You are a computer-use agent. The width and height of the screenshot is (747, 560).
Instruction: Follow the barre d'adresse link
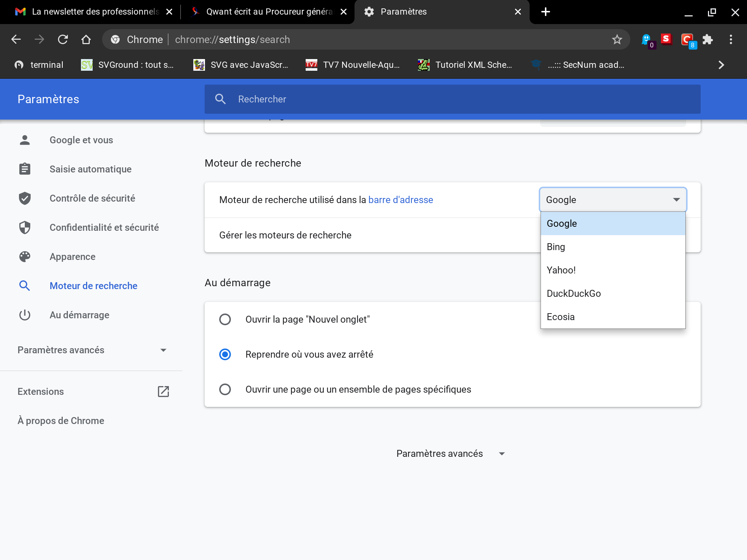point(400,200)
